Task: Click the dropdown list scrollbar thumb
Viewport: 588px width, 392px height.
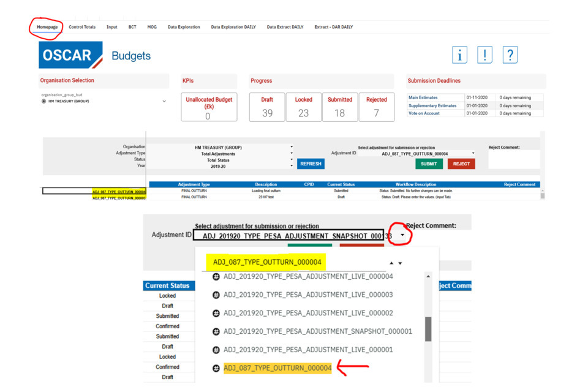Action: pos(428,329)
